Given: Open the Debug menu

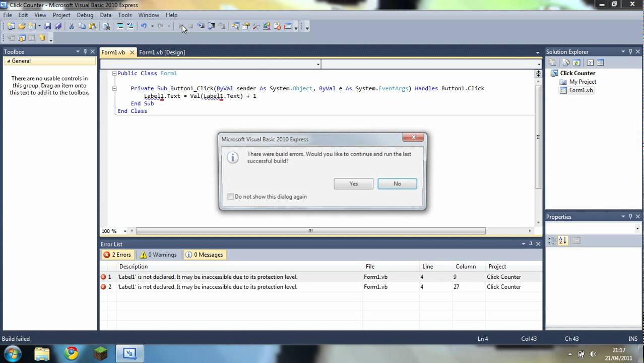Looking at the screenshot, I should point(85,15).
